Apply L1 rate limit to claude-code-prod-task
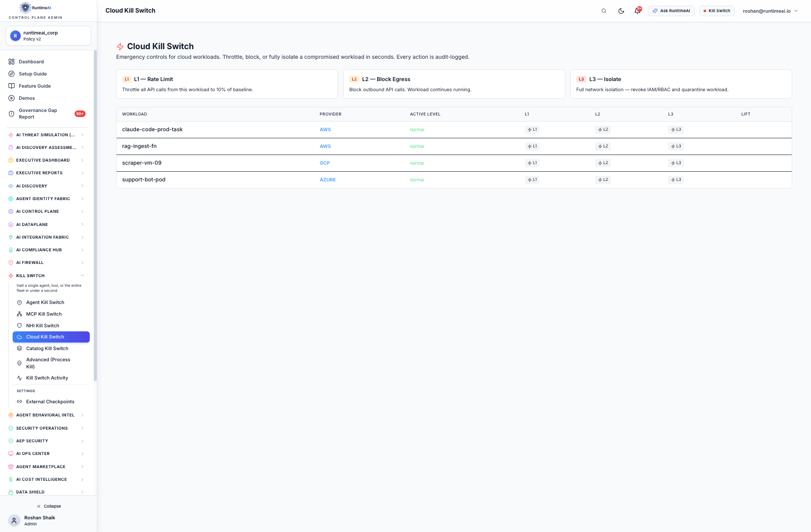Image resolution: width=811 pixels, height=532 pixels. [x=532, y=130]
